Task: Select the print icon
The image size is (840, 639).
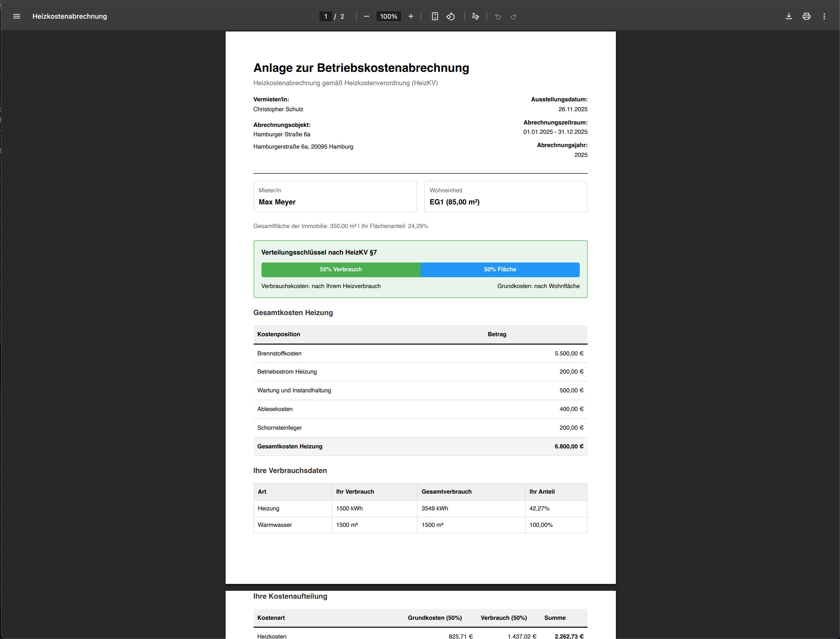Action: coord(807,16)
